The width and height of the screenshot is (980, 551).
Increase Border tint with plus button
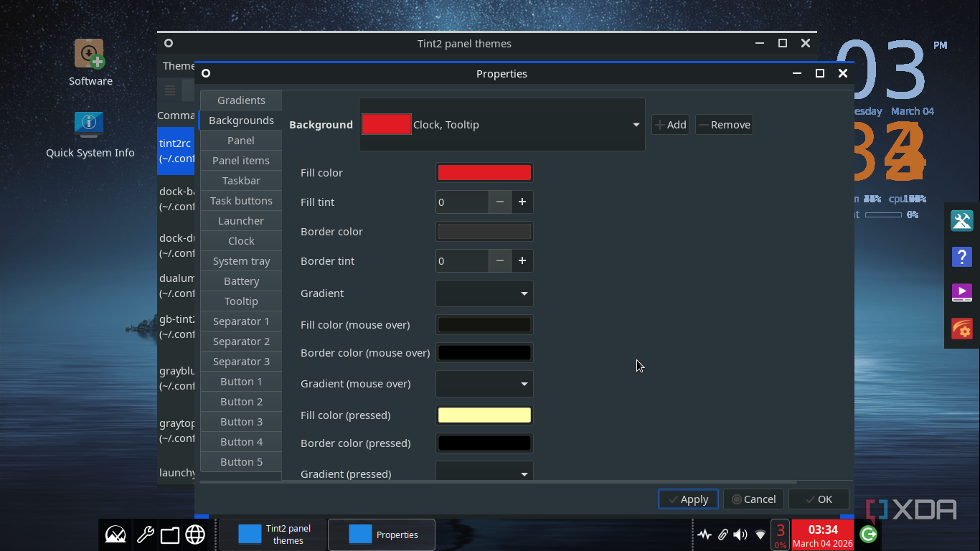pyautogui.click(x=522, y=261)
